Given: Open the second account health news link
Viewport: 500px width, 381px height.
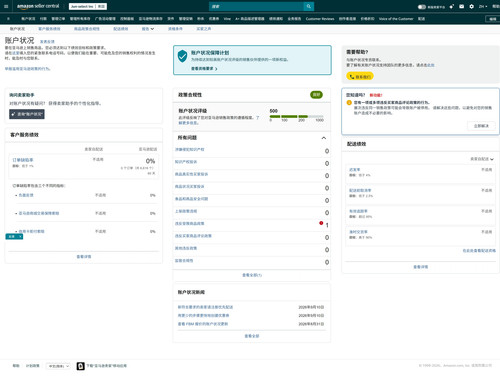Looking at the screenshot, I should point(203,316).
